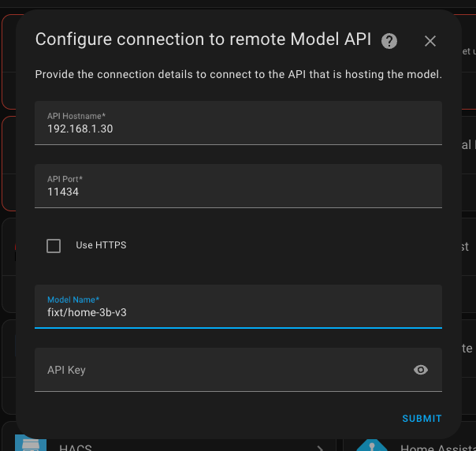Expand the HACS row chevron
This screenshot has width=476, height=451.
tap(320, 449)
